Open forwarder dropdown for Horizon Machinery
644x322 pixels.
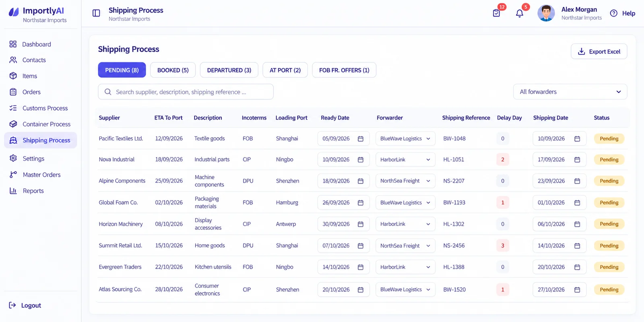point(405,224)
